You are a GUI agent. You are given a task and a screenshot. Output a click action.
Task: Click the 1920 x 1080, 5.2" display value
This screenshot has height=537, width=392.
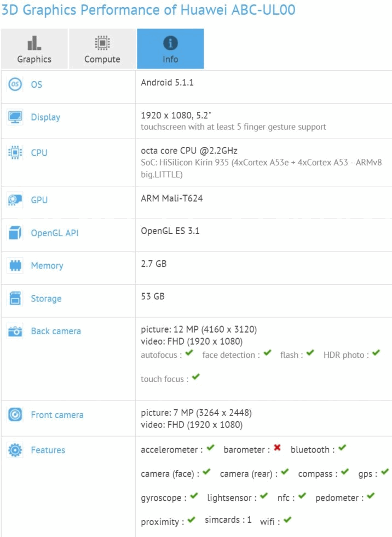click(176, 116)
